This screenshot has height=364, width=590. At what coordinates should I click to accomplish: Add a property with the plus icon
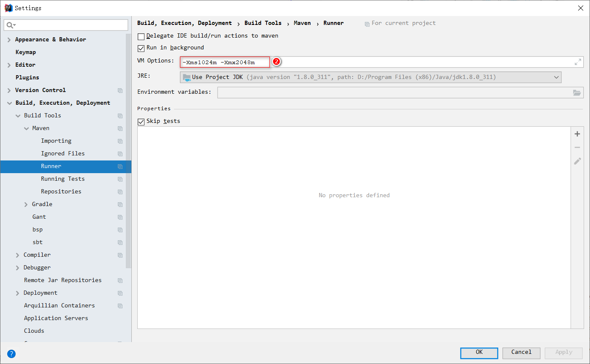coord(577,134)
